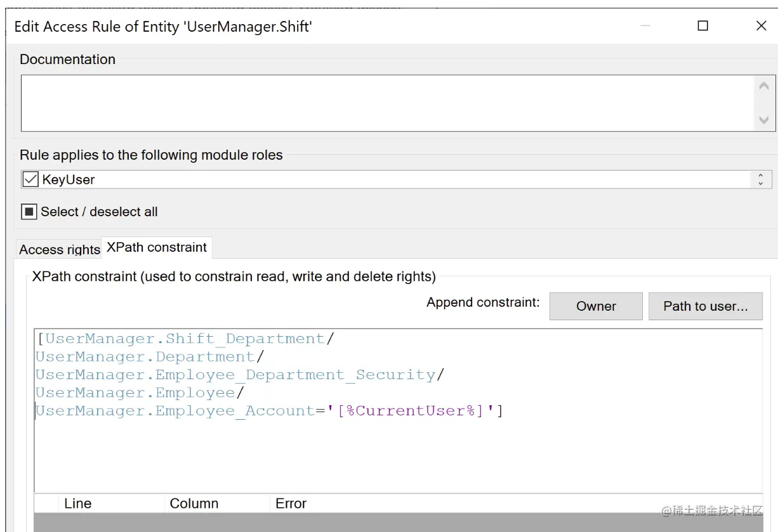Select the XPath constraint tab
The image size is (778, 532).
(157, 247)
